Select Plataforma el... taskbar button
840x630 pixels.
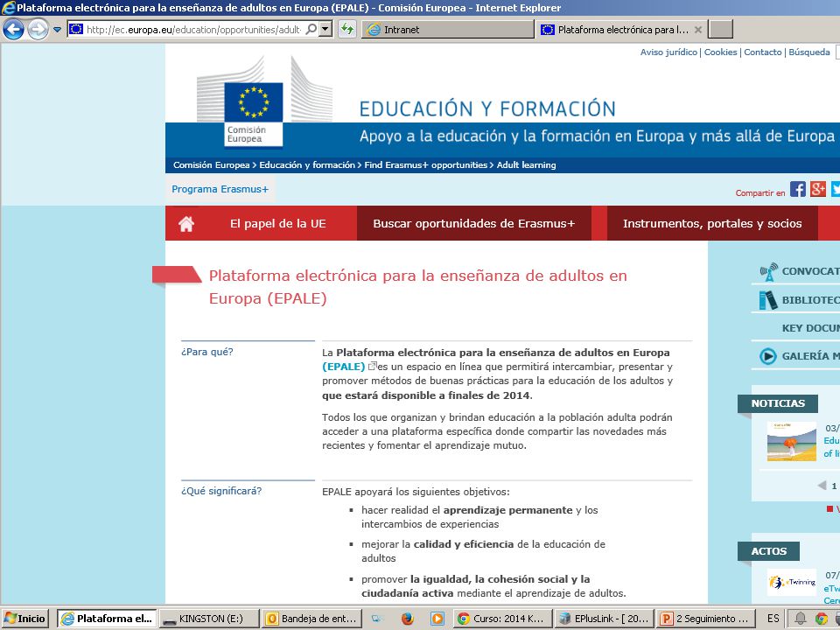point(107,619)
